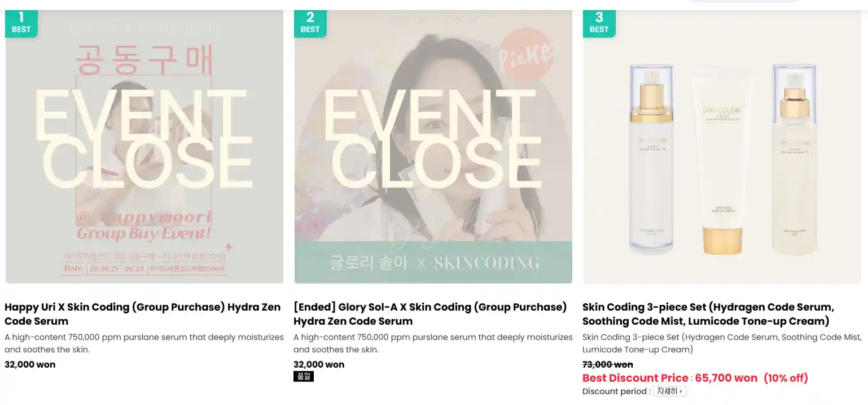Click the pink Pick circle badge
The height and width of the screenshot is (405, 868).
point(527,55)
